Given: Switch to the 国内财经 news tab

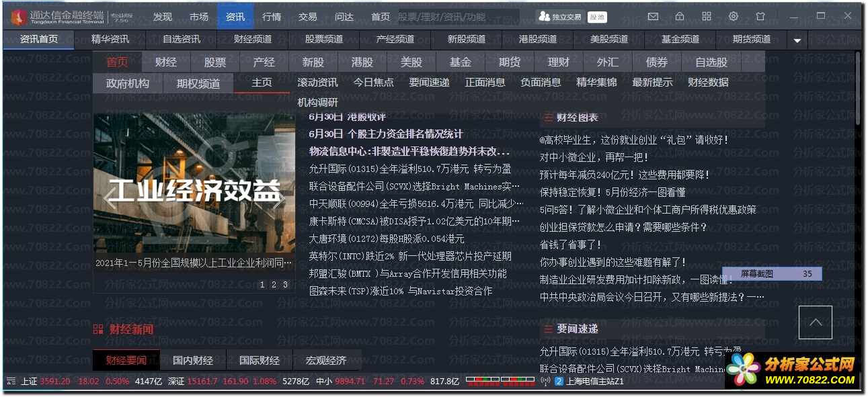Looking at the screenshot, I should pos(193,361).
